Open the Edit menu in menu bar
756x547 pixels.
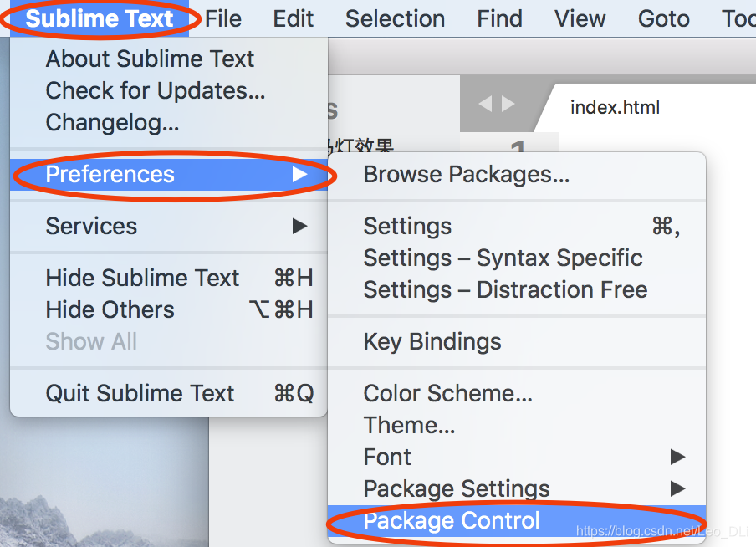coord(294,18)
